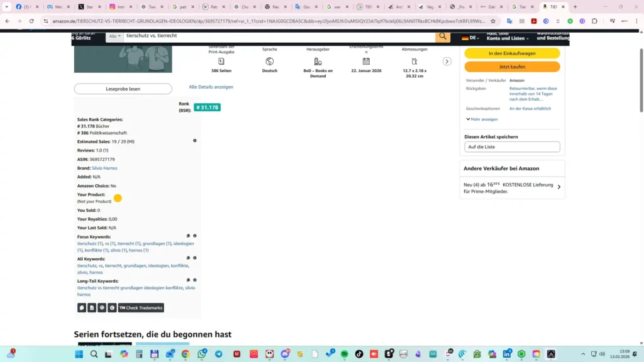Copy the Long-Tail Keywords using copy icon

tap(188, 280)
